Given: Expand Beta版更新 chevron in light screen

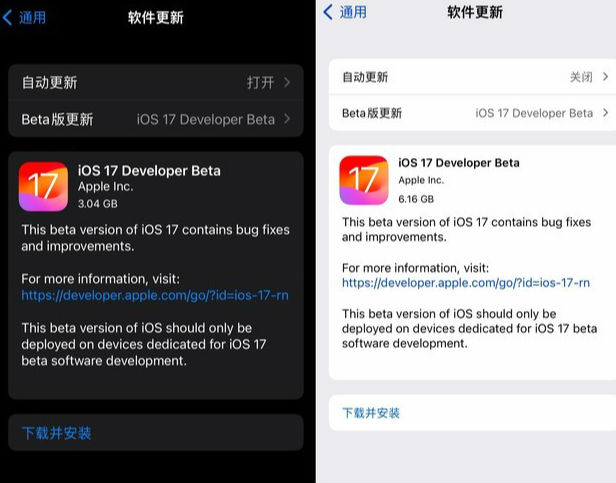Looking at the screenshot, I should click(x=605, y=113).
